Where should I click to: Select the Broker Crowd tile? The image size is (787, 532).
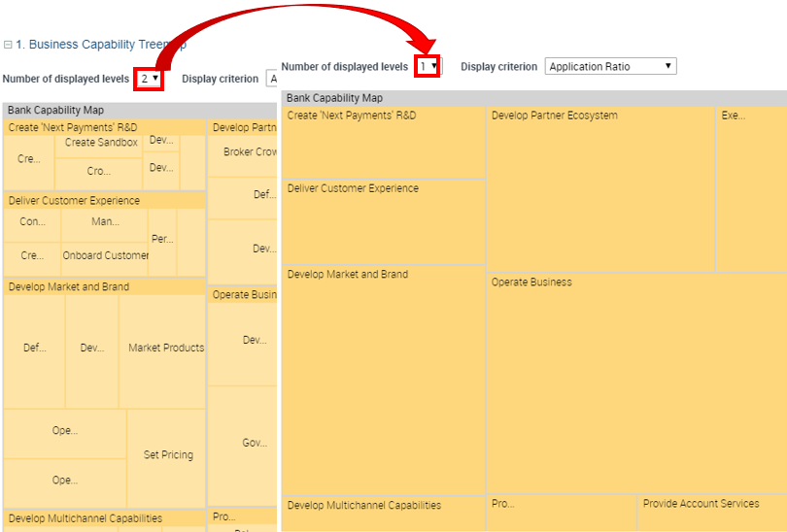pyautogui.click(x=249, y=152)
